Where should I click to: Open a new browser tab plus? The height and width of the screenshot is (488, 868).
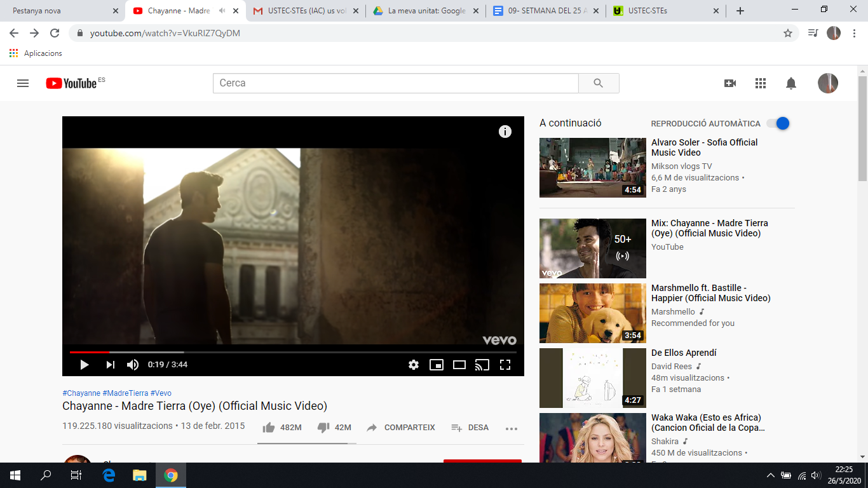coord(740,11)
